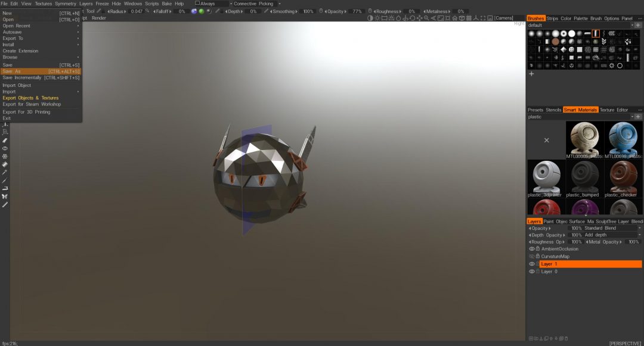Select the plastic_checker material thumbnail

click(623, 179)
